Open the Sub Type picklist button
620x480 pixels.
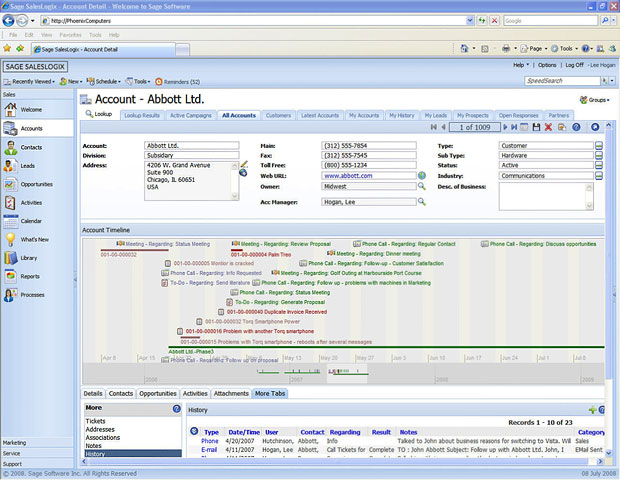click(599, 155)
